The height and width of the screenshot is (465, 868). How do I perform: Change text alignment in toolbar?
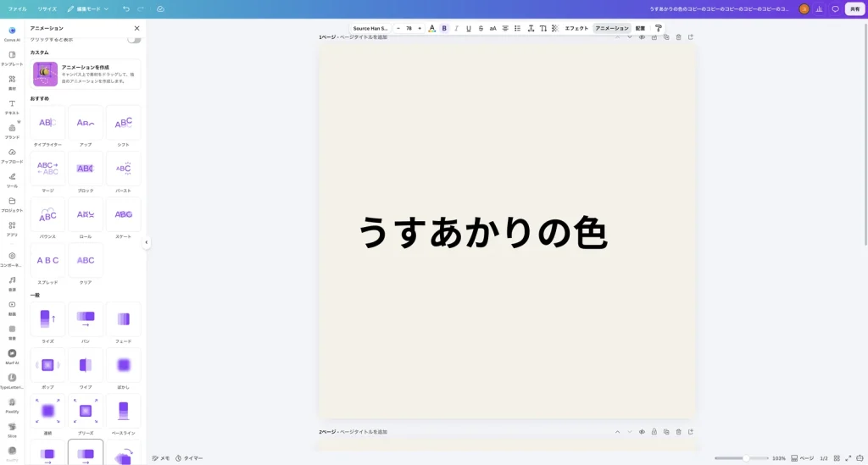click(x=505, y=28)
